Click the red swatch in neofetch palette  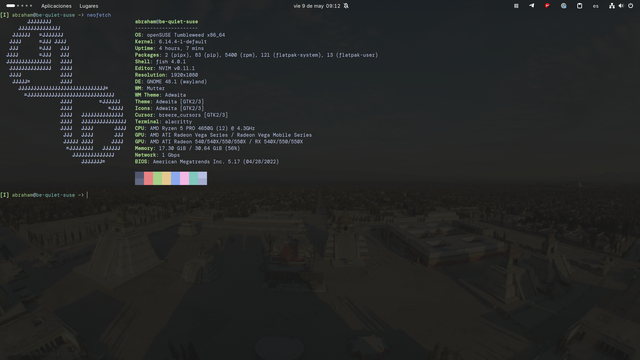click(149, 178)
